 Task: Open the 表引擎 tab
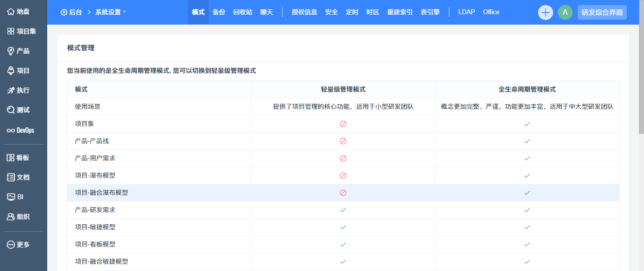pyautogui.click(x=430, y=12)
